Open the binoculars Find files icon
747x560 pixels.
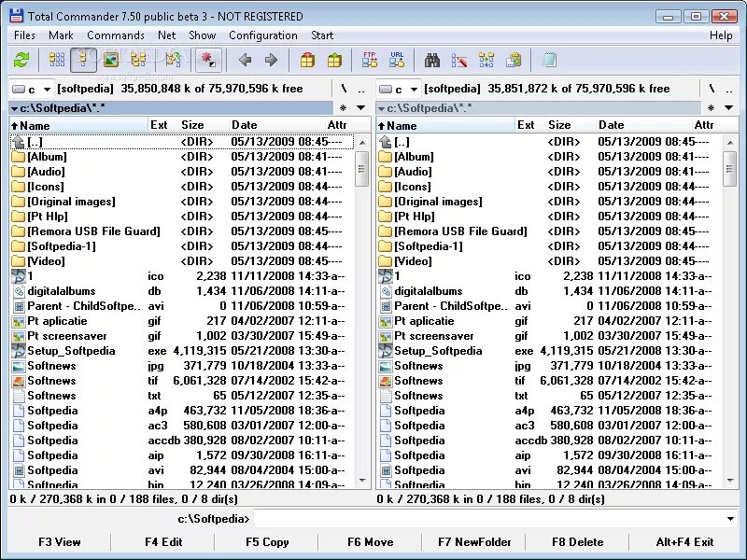click(432, 60)
